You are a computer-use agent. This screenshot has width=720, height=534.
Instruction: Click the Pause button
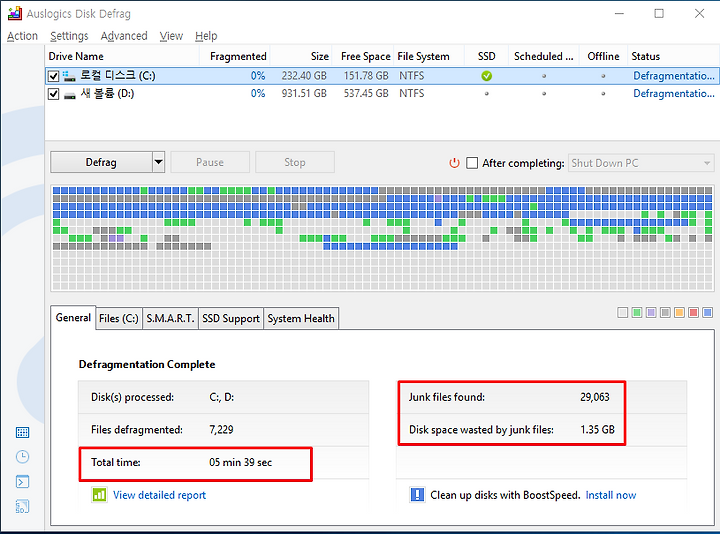pyautogui.click(x=210, y=162)
